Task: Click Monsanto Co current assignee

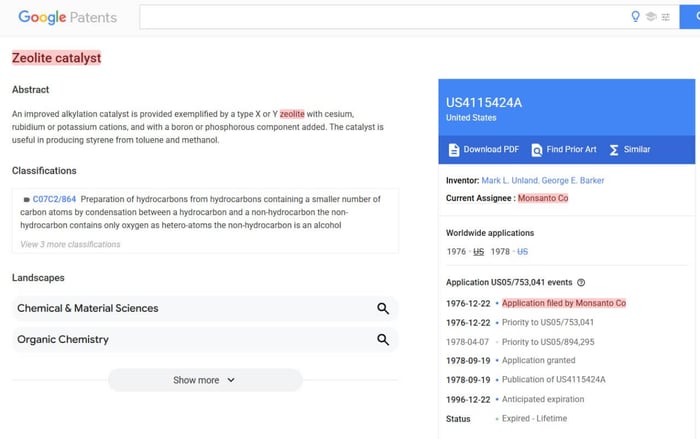Action: click(543, 198)
